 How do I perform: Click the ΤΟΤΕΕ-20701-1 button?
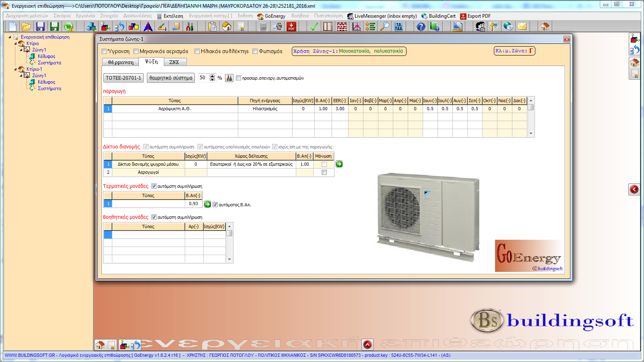click(x=123, y=78)
